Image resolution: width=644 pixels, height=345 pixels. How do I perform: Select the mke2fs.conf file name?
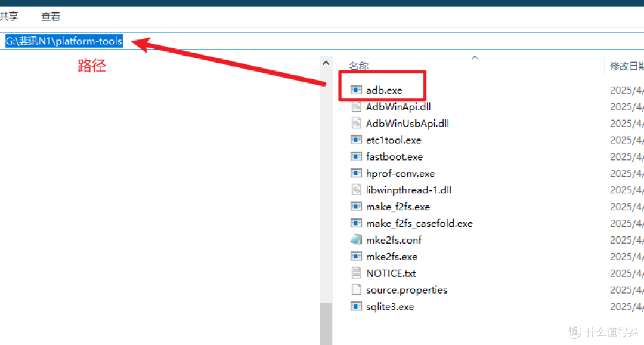(394, 240)
